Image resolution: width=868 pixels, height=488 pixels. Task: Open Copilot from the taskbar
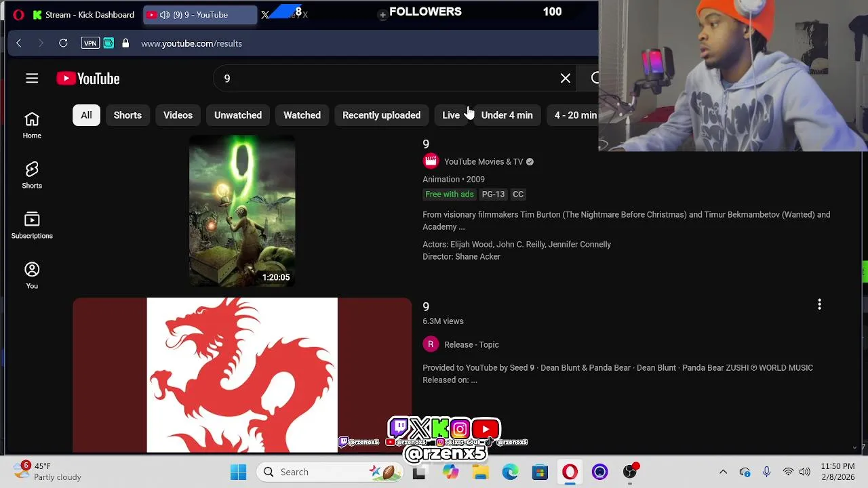[x=450, y=472]
